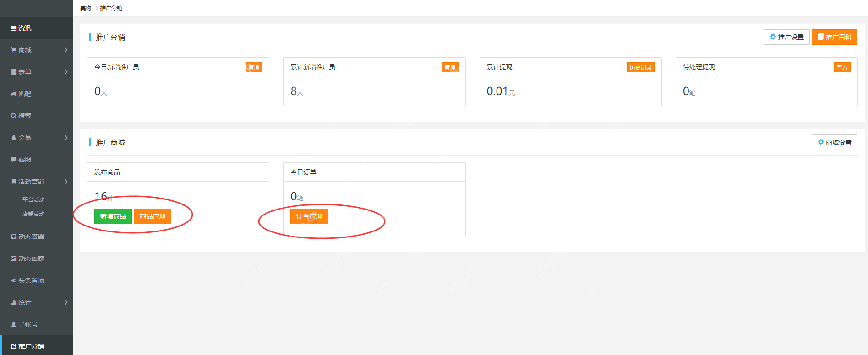Click the 美物 breadcrumb link
This screenshot has height=355, width=868.
86,8
